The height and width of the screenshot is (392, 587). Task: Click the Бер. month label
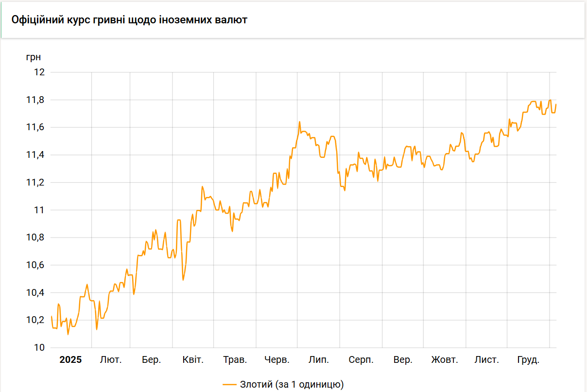point(151,360)
